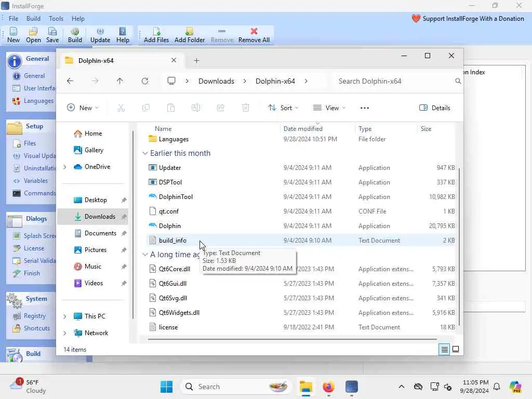Select Languages in InstallForge sidebar
The height and width of the screenshot is (399, 532).
(x=33, y=101)
